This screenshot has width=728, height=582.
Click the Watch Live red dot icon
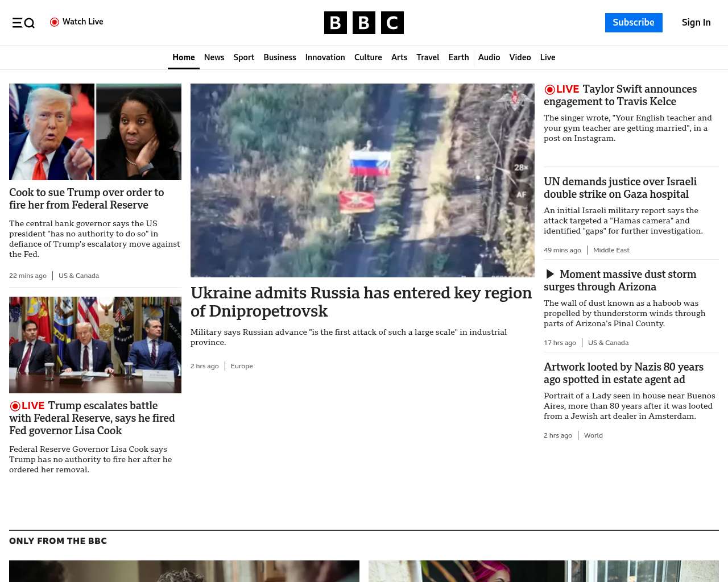[x=55, y=22]
